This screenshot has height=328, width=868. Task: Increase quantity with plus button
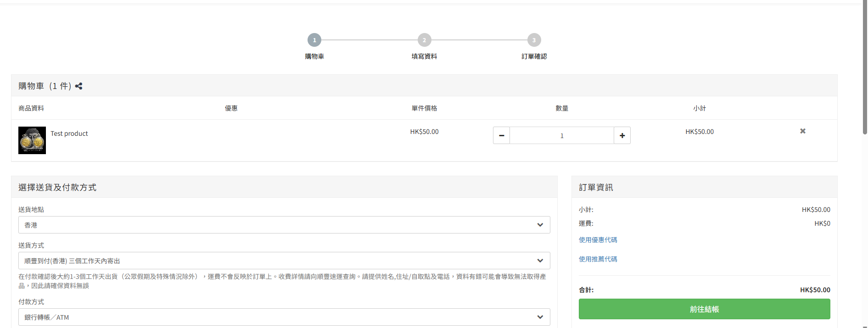click(622, 135)
